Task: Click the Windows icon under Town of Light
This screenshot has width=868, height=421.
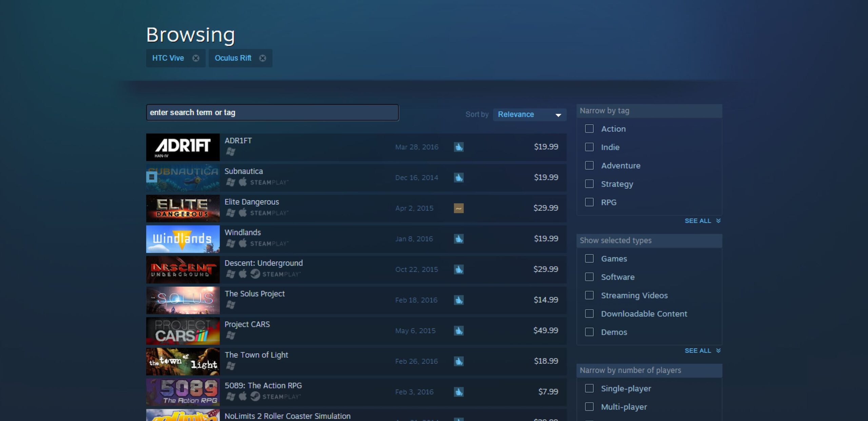Action: 231,366
